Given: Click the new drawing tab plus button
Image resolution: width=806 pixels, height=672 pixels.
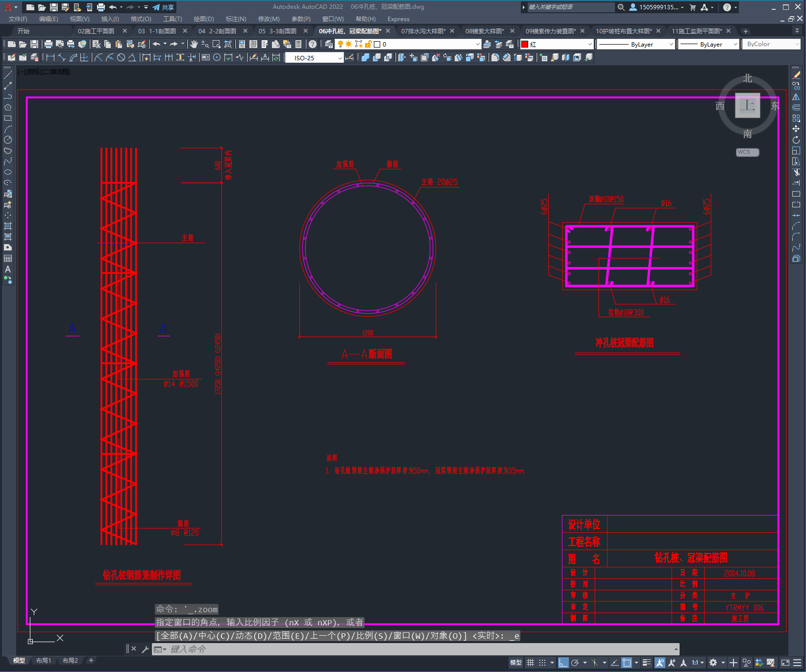Looking at the screenshot, I should coord(745,31).
